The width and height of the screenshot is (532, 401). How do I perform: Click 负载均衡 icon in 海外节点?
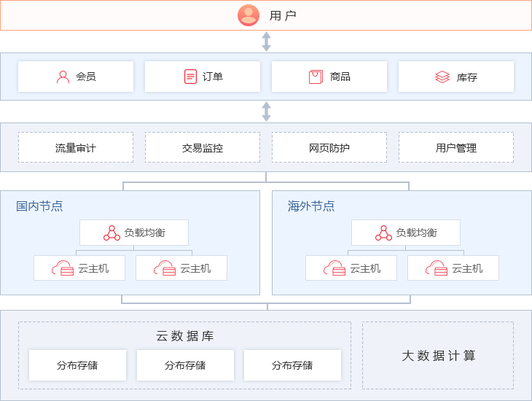tap(383, 233)
